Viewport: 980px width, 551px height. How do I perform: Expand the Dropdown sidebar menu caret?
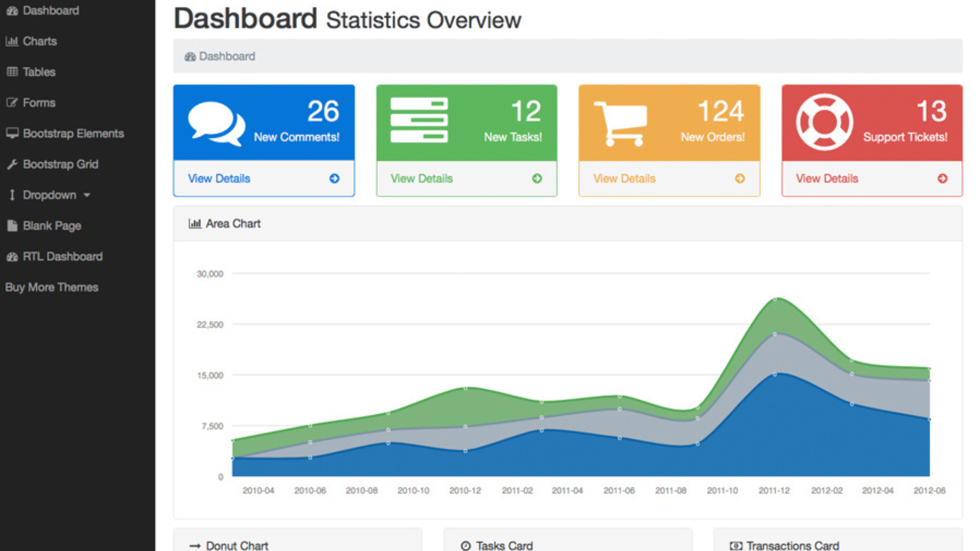[x=87, y=195]
